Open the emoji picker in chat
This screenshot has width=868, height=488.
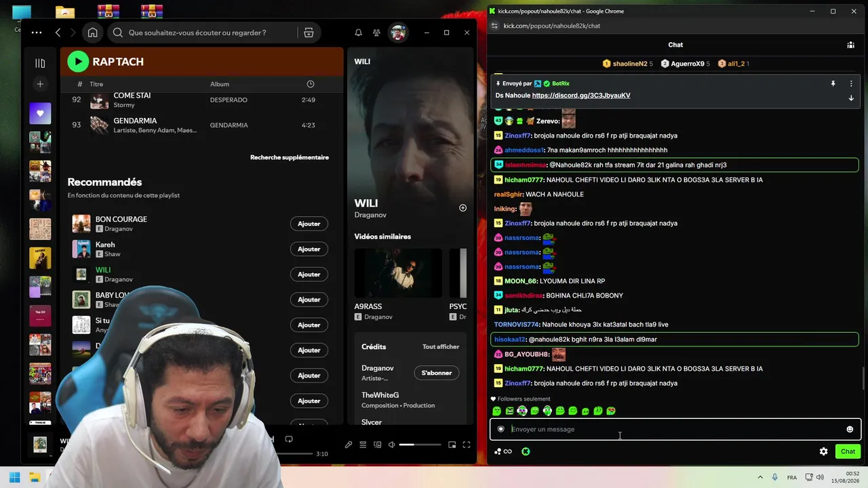850,429
